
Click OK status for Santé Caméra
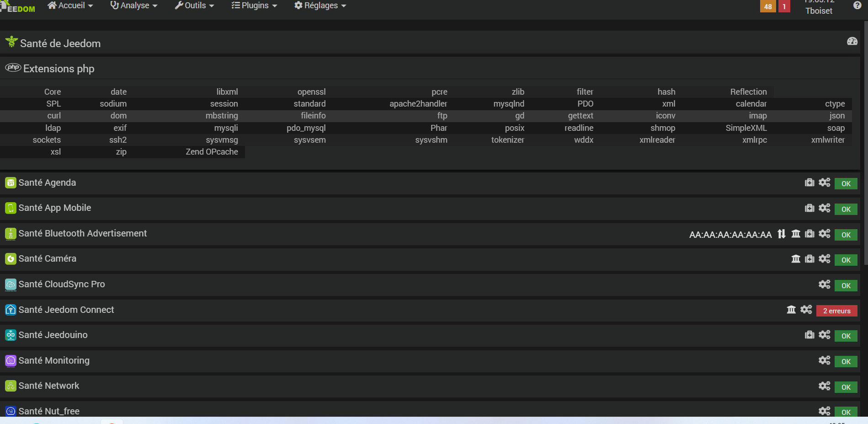pos(846,260)
